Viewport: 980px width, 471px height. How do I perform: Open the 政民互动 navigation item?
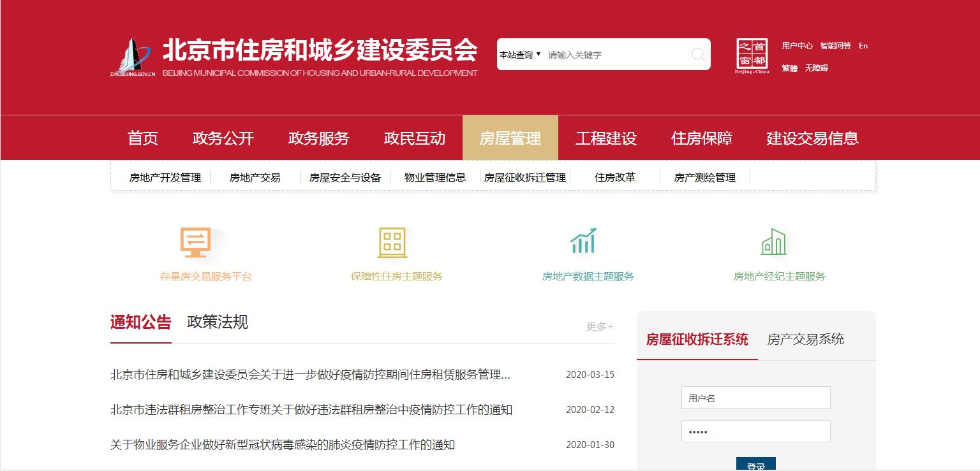coord(415,138)
